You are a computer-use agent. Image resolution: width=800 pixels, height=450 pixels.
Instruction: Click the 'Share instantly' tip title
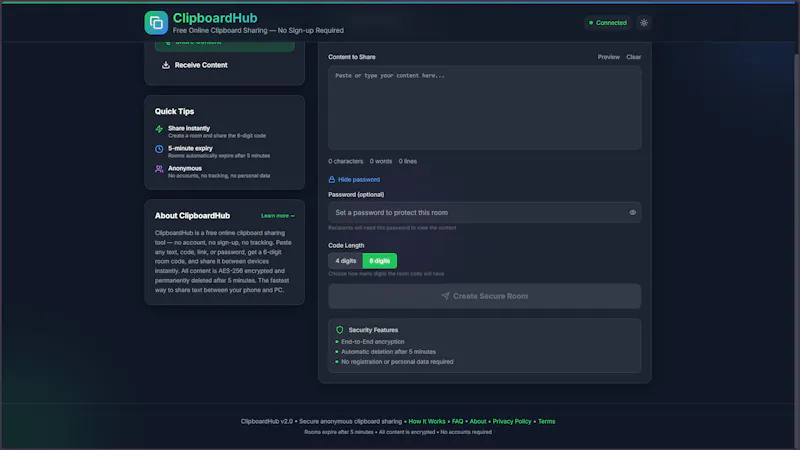pyautogui.click(x=189, y=128)
